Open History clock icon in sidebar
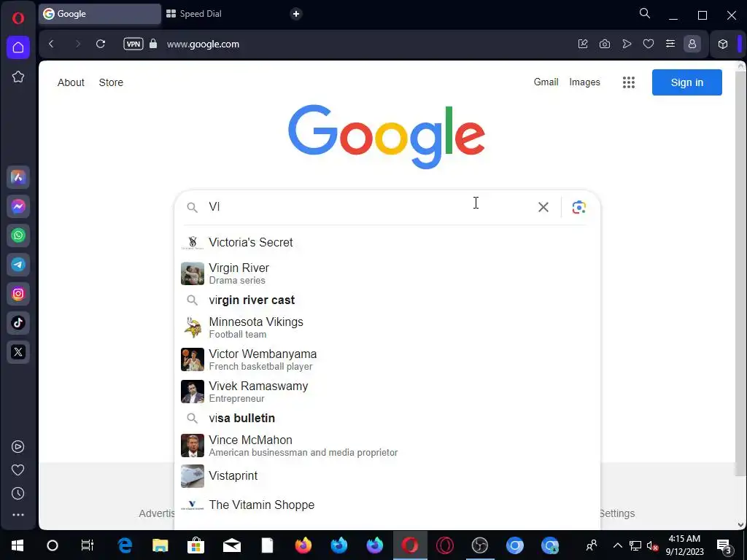The image size is (747, 560). pos(18,494)
